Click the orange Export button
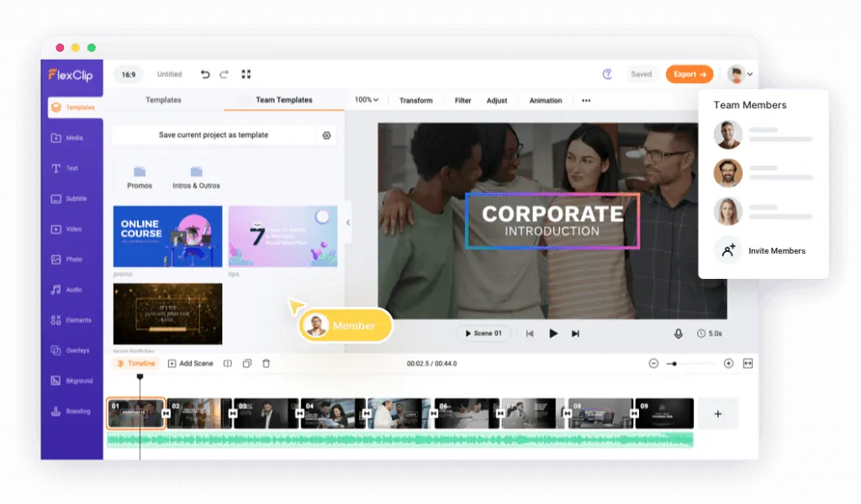Viewport: 861px width, 504px height. coord(689,74)
